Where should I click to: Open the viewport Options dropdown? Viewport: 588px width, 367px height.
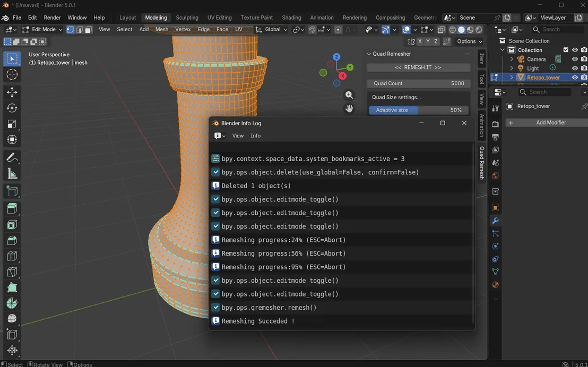click(x=469, y=41)
